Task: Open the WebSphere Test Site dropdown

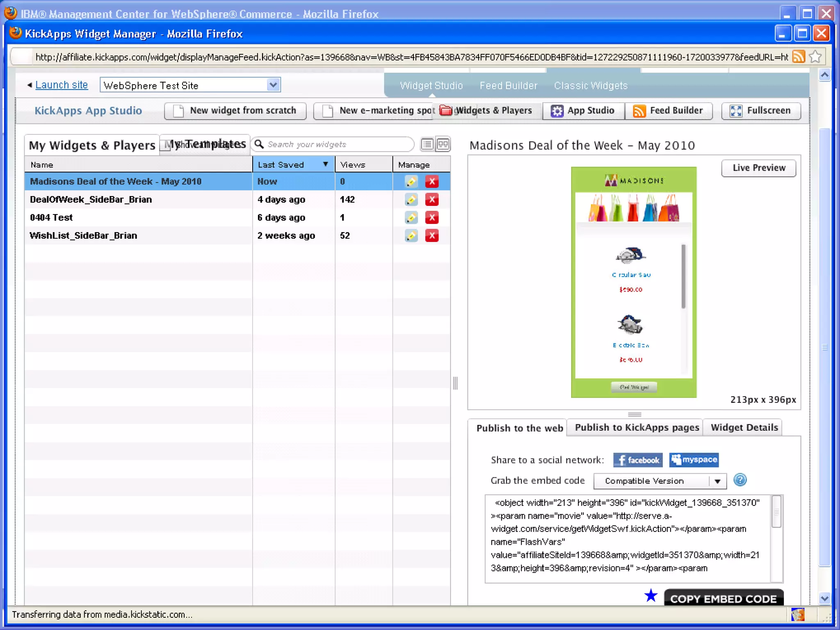Action: [273, 85]
